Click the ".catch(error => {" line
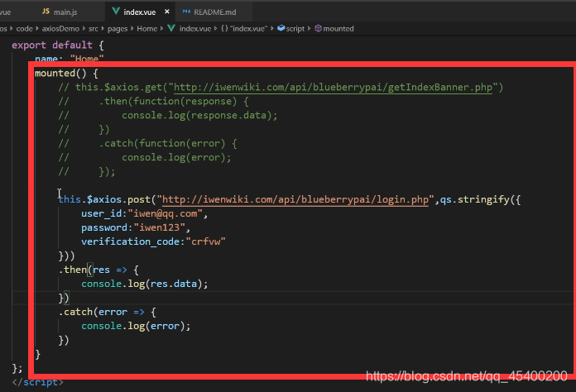Image resolution: width=576 pixels, height=392 pixels. coord(108,312)
